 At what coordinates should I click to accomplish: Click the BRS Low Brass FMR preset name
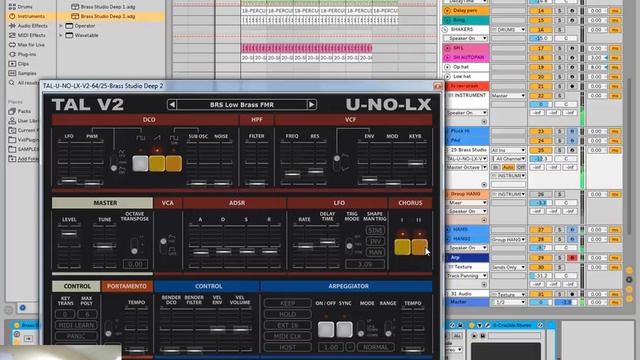pyautogui.click(x=242, y=105)
